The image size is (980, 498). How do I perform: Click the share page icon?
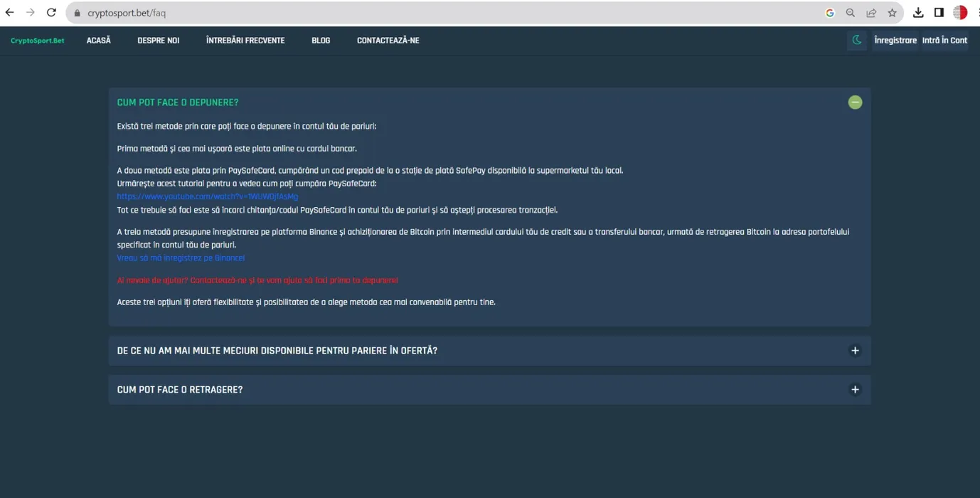871,13
